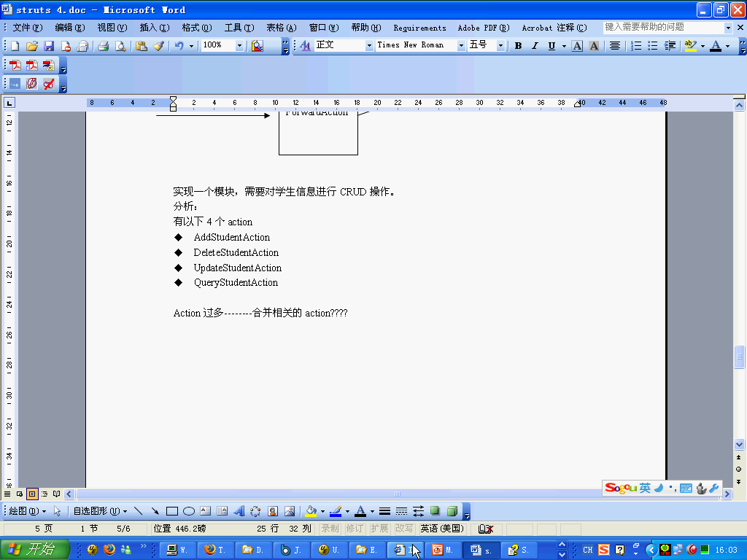
Task: Click the vertical scrollbar down arrow
Action: pyautogui.click(x=739, y=444)
